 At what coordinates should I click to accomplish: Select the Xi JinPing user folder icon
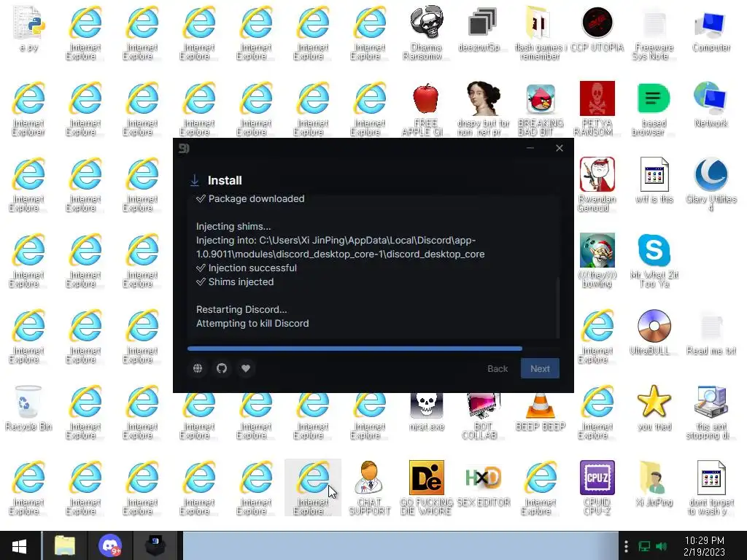(x=654, y=484)
